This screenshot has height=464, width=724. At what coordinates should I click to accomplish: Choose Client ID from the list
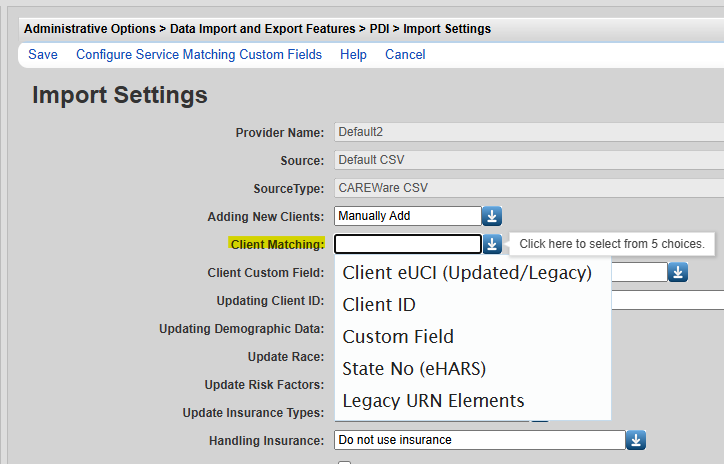pos(379,304)
